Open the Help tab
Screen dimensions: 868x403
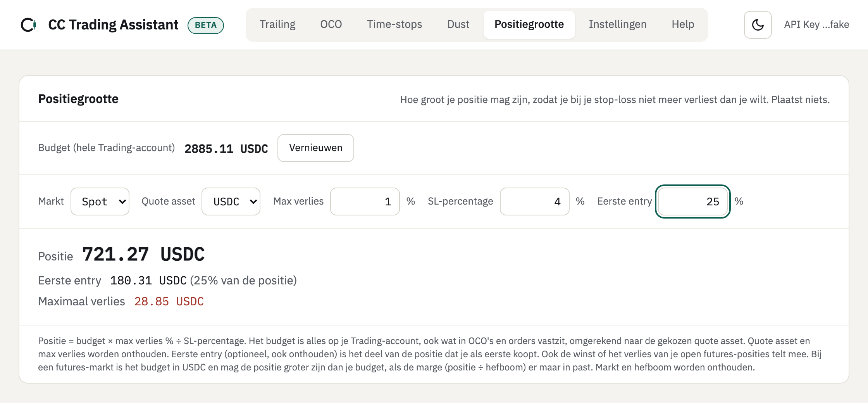(683, 24)
